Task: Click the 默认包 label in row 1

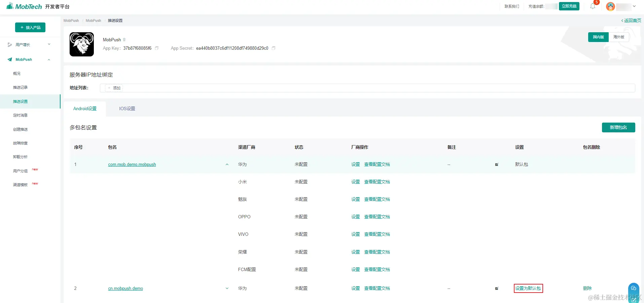Action: point(522,164)
